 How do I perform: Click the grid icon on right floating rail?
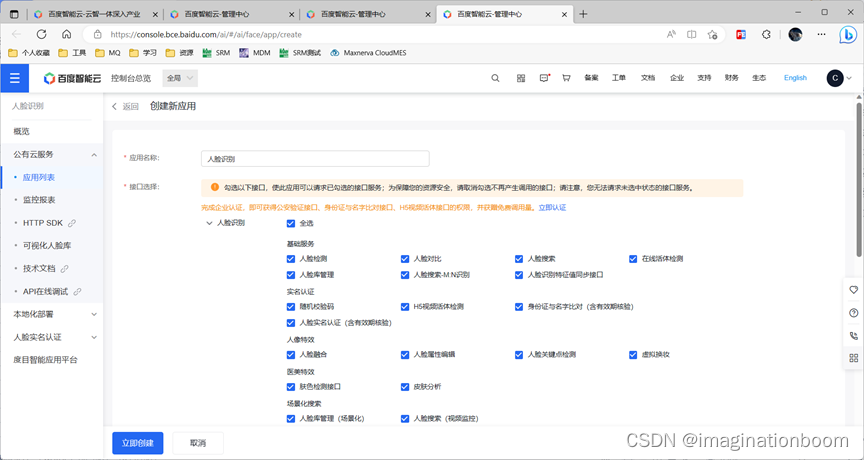point(854,358)
